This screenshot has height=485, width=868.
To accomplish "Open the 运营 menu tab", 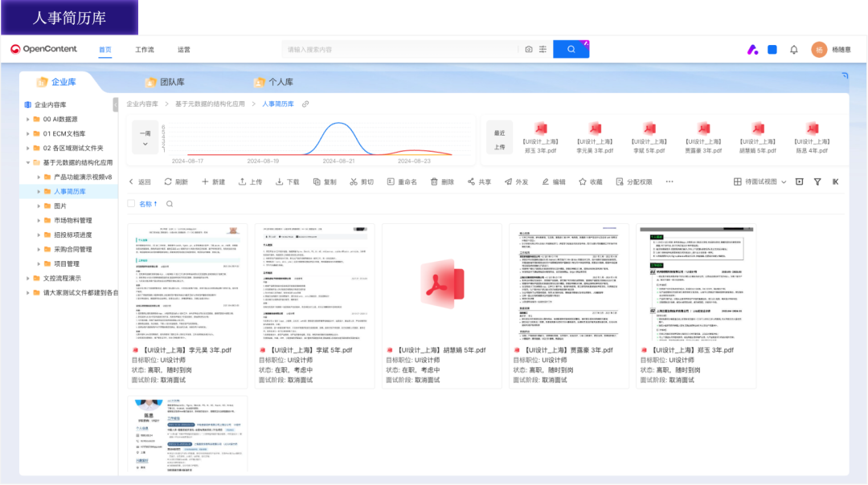I will pos(184,49).
